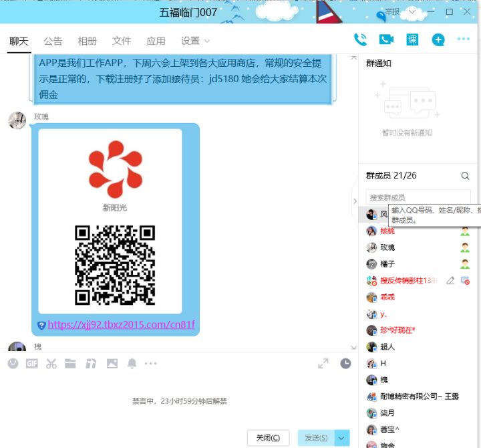Click the search magnifier beside 群成员

pyautogui.click(x=465, y=176)
